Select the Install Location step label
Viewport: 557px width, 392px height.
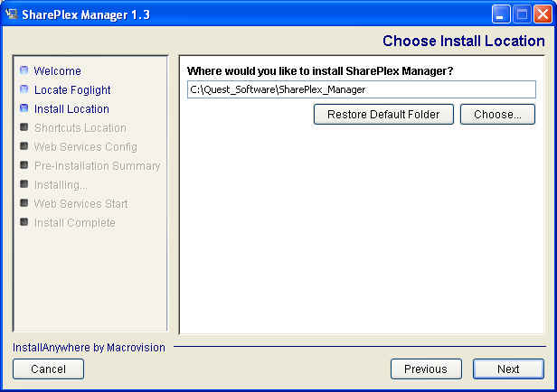[x=71, y=109]
